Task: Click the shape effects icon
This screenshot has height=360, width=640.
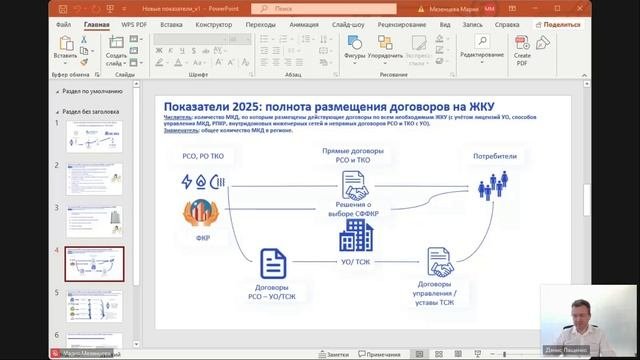Action: (x=440, y=61)
